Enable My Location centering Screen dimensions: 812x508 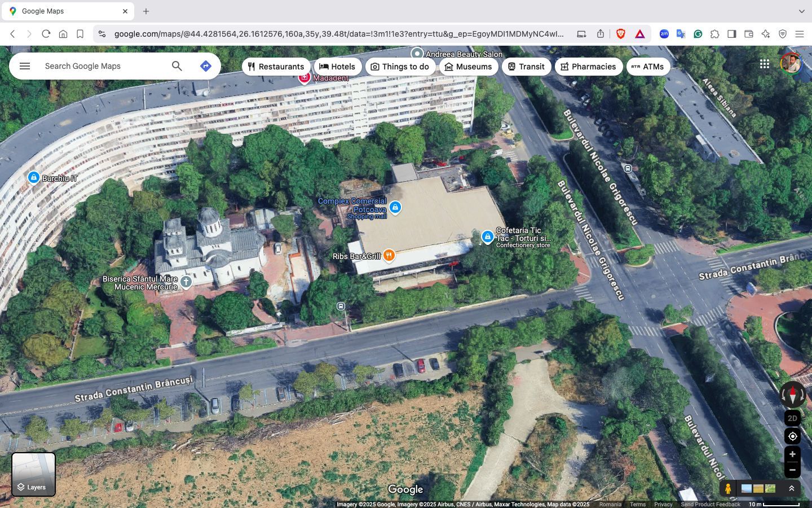[792, 436]
